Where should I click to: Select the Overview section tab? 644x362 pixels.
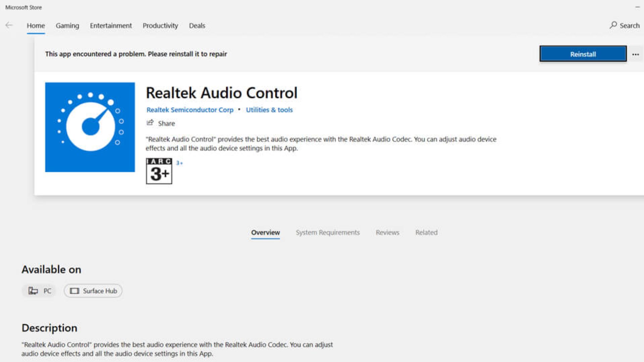tap(265, 232)
